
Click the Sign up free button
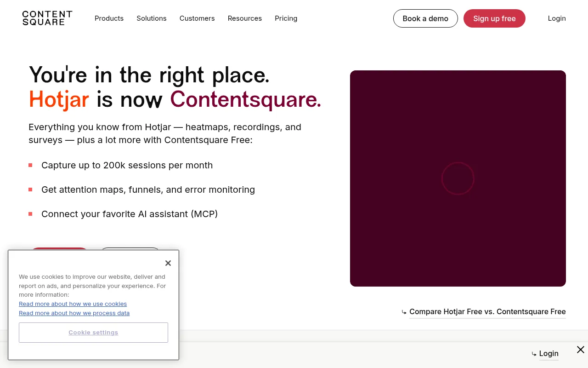pyautogui.click(x=494, y=18)
